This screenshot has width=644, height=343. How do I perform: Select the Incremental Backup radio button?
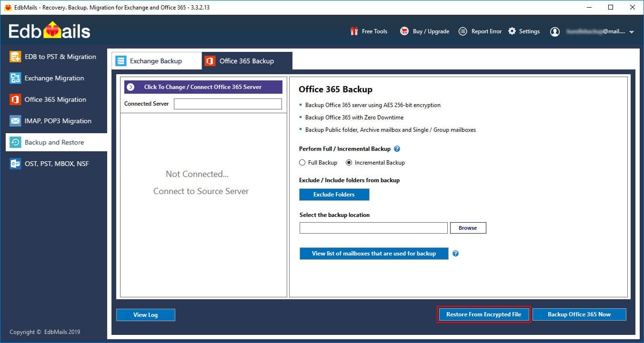tap(349, 163)
